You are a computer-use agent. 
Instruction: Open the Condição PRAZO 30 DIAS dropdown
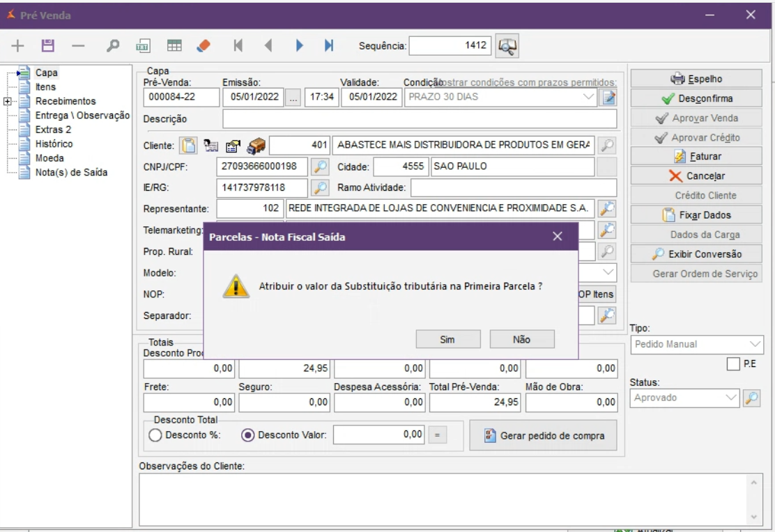589,97
